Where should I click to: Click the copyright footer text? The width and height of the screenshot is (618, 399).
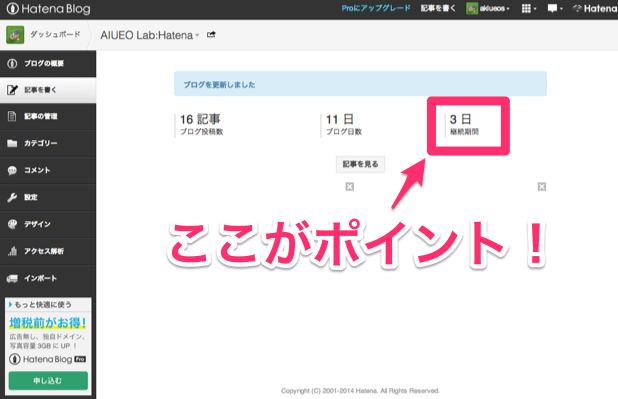[x=360, y=391]
